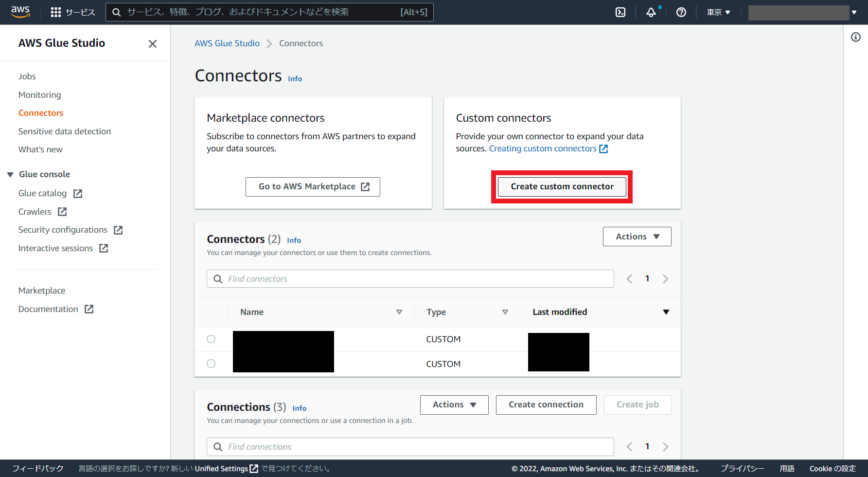The image size is (868, 477).
Task: Open 用語 link in footer
Action: 787,469
